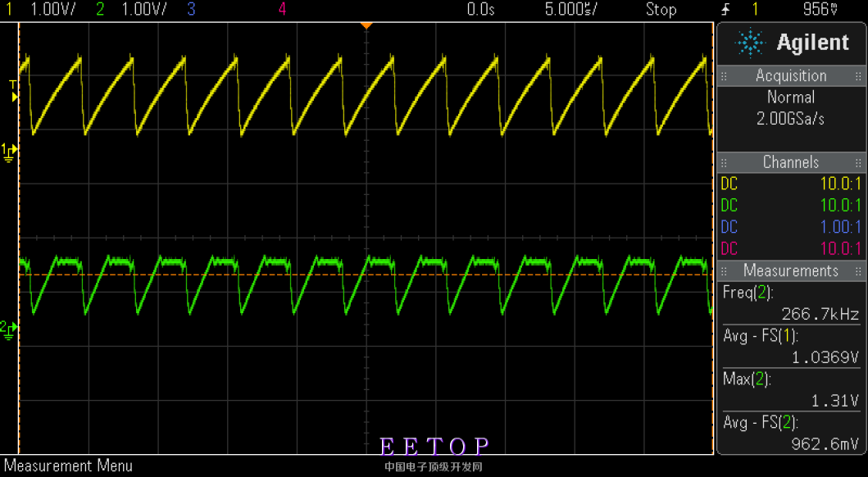Open the Channels panel header
Screen dimensions: 868x477
click(791, 162)
